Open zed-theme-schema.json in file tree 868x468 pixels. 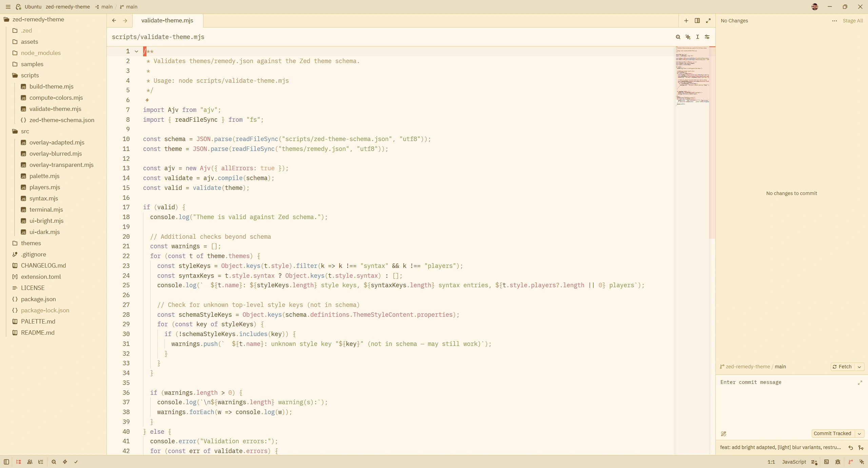(x=53, y=120)
